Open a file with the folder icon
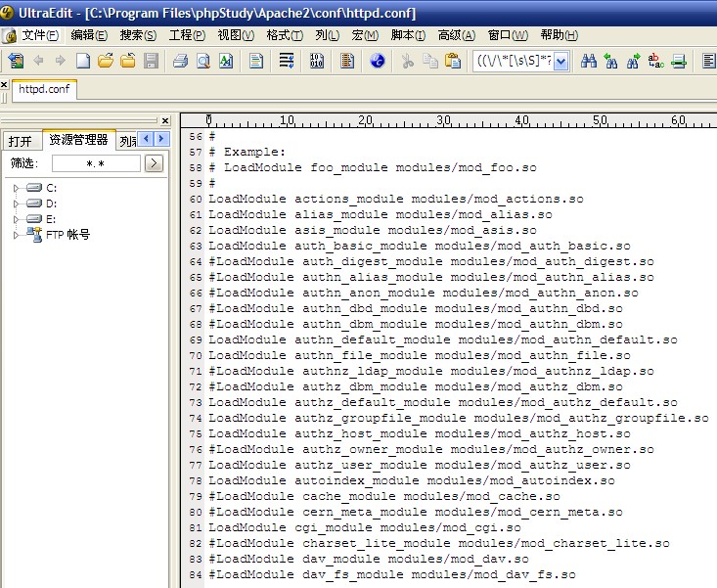Image resolution: width=717 pixels, height=588 pixels. coord(106,61)
